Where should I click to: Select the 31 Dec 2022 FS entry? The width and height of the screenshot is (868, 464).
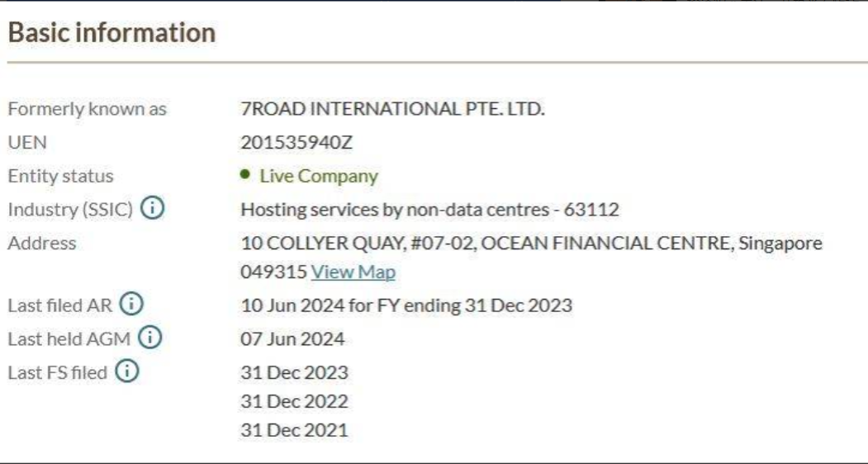pos(294,401)
